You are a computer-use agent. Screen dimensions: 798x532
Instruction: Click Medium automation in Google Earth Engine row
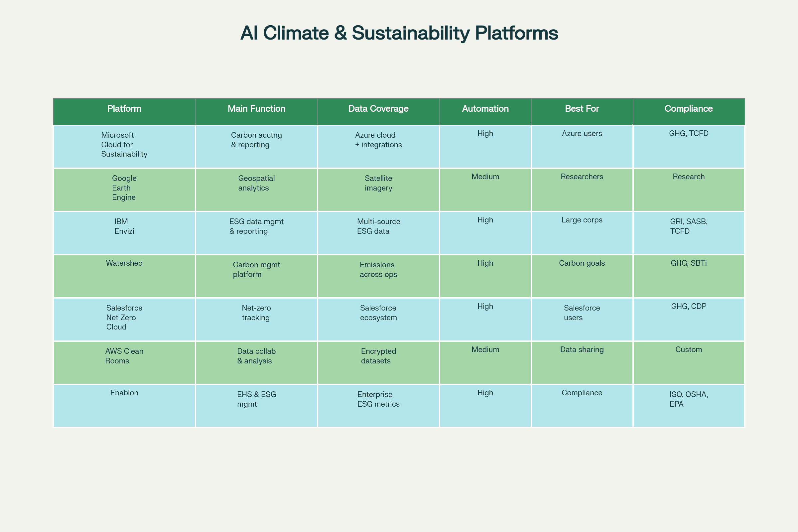click(485, 190)
